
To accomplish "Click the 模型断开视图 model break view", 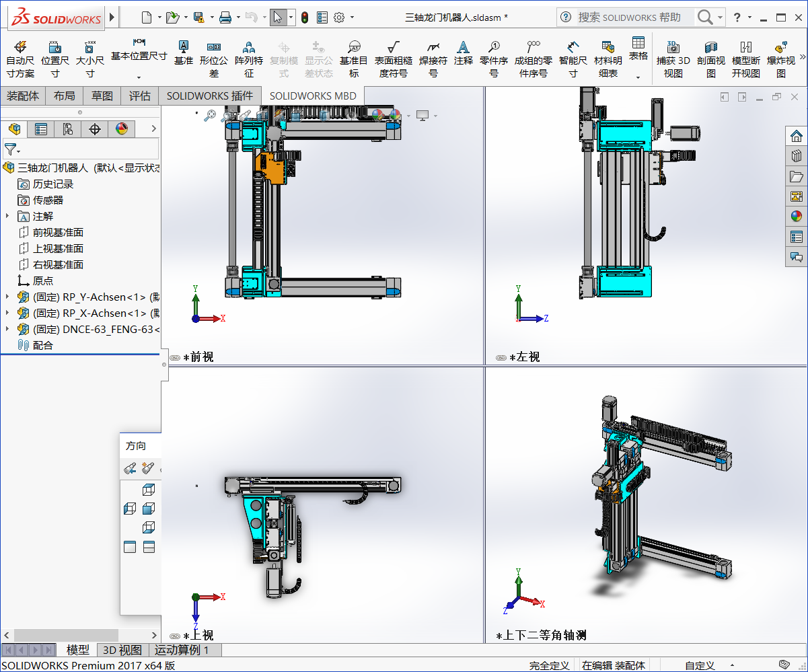I will point(746,59).
